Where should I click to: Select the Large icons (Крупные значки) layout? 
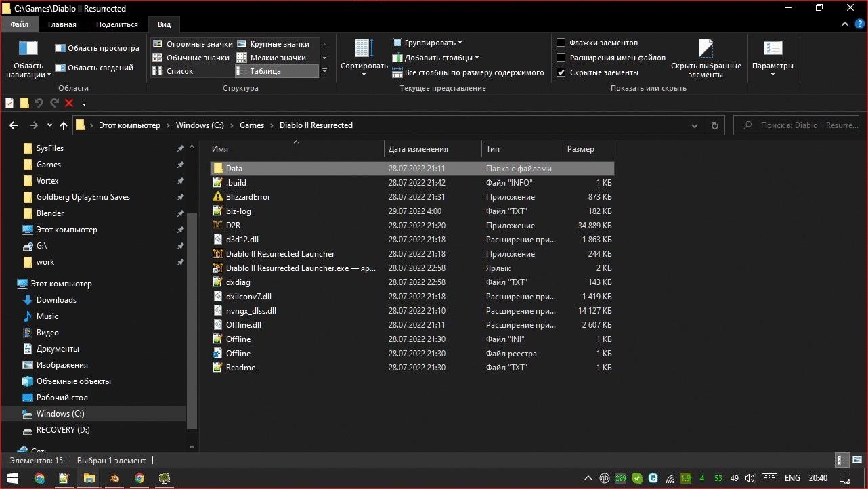[x=274, y=44]
